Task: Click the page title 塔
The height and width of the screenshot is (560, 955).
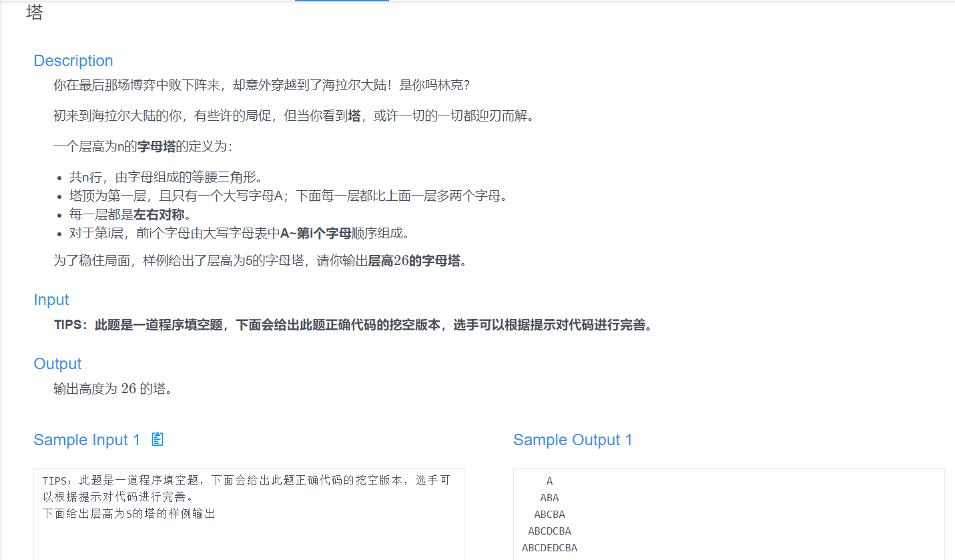Action: pos(35,13)
